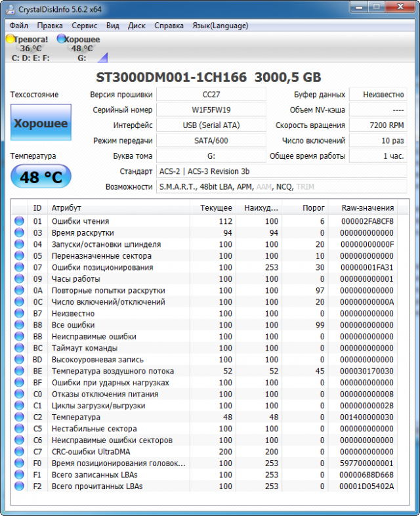Click status orb for Высокоуровневая запись row
Screen dimensions: 420x516
(19, 359)
